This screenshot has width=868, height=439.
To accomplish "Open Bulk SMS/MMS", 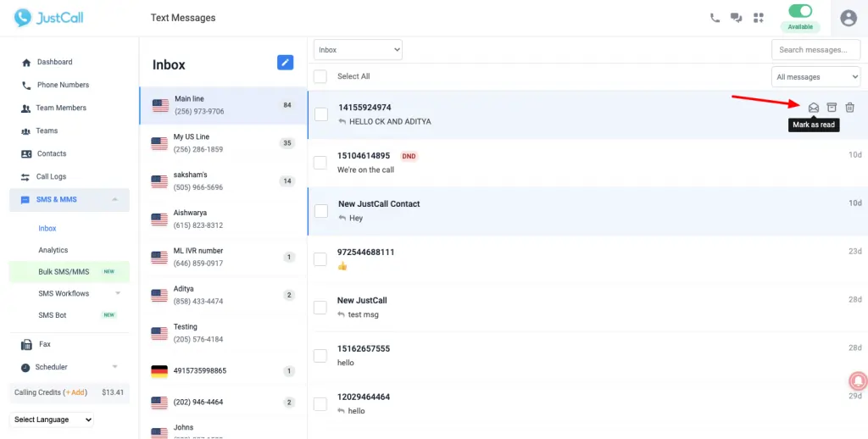I will click(70, 272).
